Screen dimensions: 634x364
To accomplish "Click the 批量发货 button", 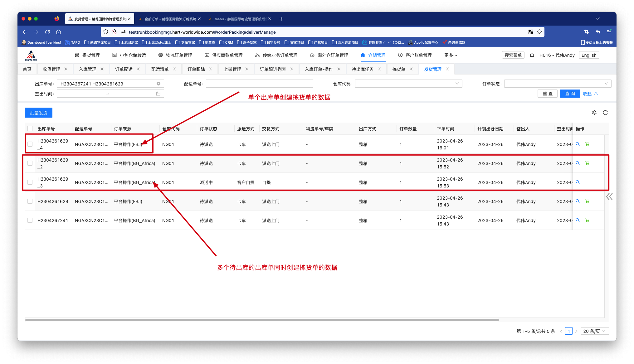I will [x=39, y=113].
